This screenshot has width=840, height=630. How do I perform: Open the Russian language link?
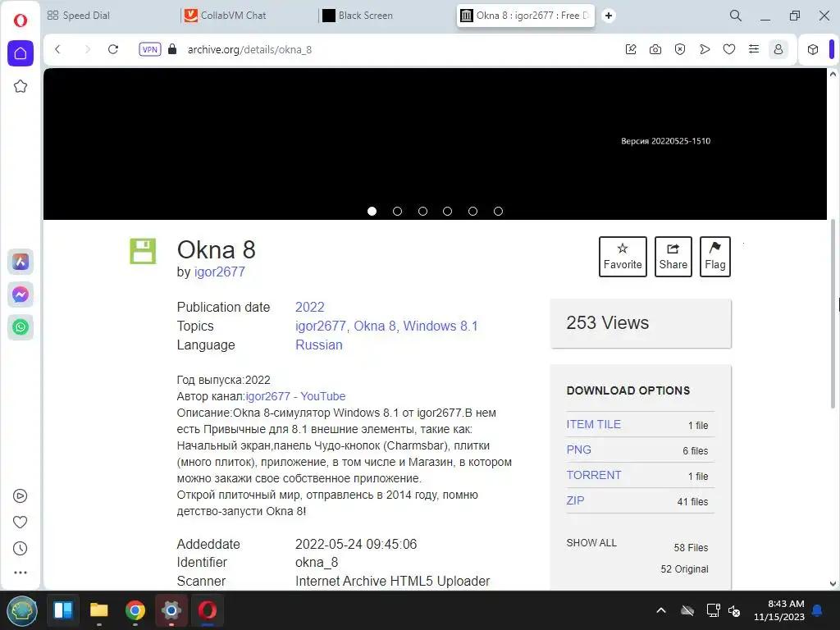tap(319, 345)
